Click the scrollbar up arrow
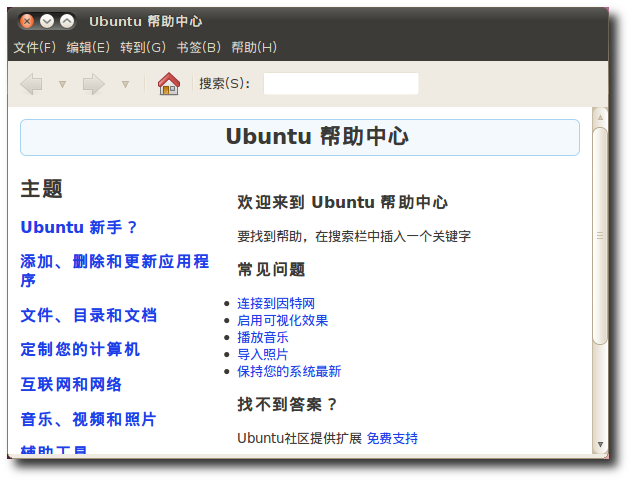This screenshot has width=632, height=482. pyautogui.click(x=600, y=117)
